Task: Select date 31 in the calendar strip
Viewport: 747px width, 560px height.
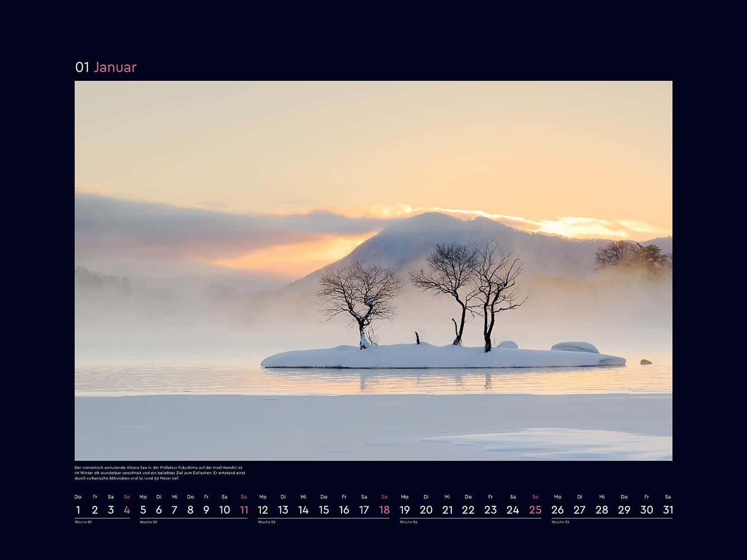Action: [668, 510]
